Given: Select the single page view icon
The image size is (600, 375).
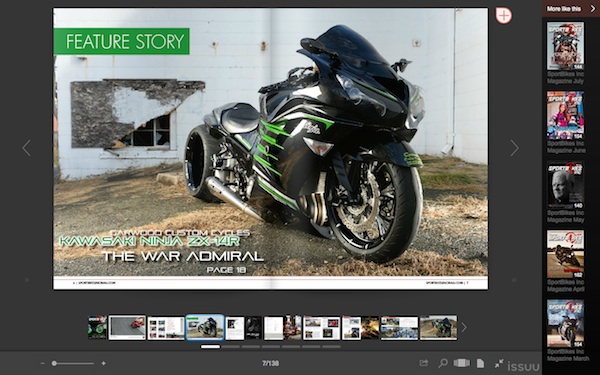Looking at the screenshot, I should (480, 363).
